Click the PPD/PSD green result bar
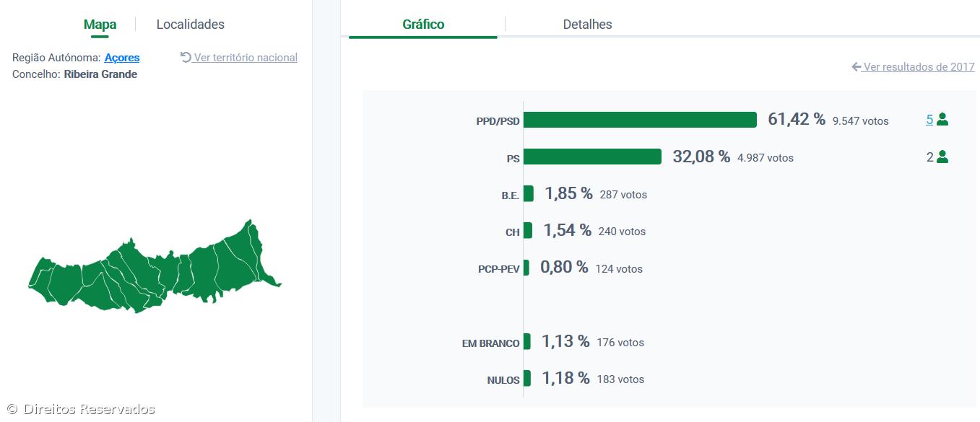 tap(640, 120)
